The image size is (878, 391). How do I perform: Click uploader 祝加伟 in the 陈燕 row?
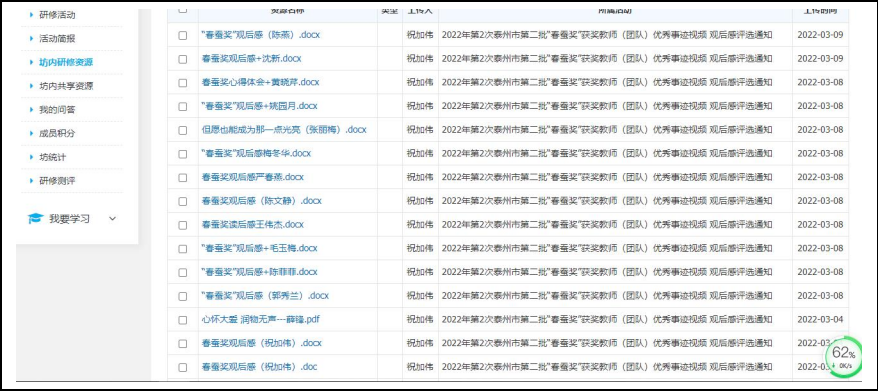(x=420, y=35)
